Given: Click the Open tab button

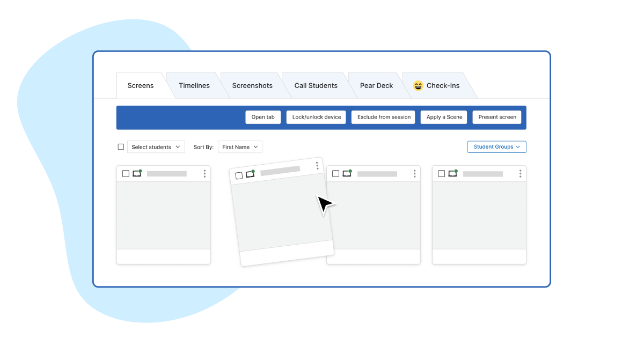Looking at the screenshot, I should click(263, 117).
